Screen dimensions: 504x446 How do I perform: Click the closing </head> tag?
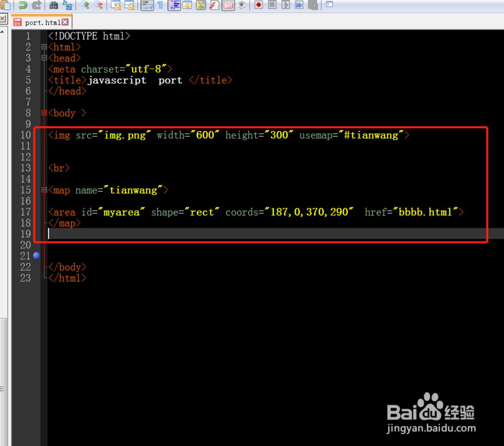pyautogui.click(x=67, y=91)
